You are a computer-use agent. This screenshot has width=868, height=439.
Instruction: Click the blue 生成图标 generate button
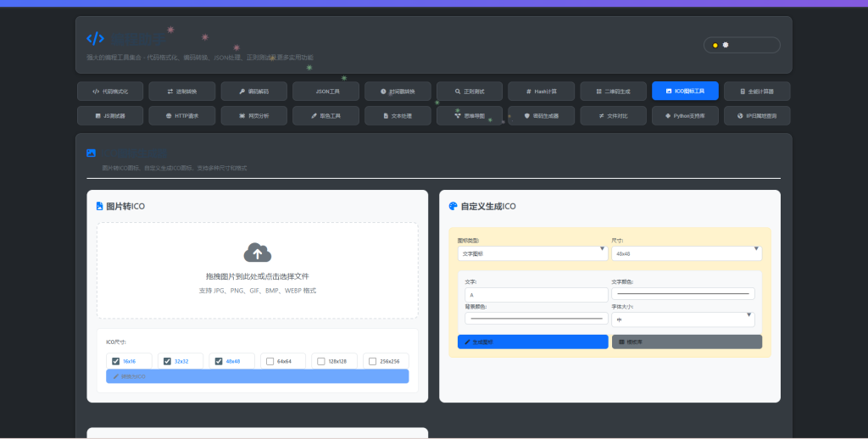coord(532,342)
